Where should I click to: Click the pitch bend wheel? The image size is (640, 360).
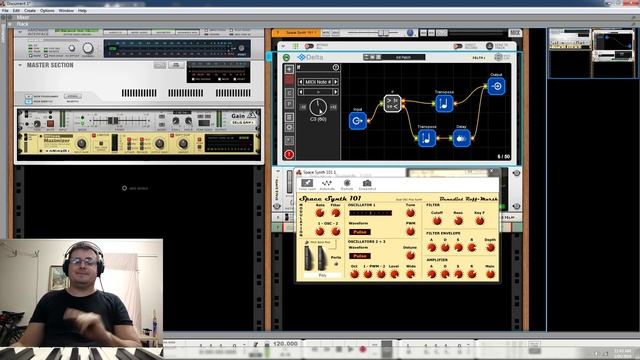pyautogui.click(x=309, y=258)
